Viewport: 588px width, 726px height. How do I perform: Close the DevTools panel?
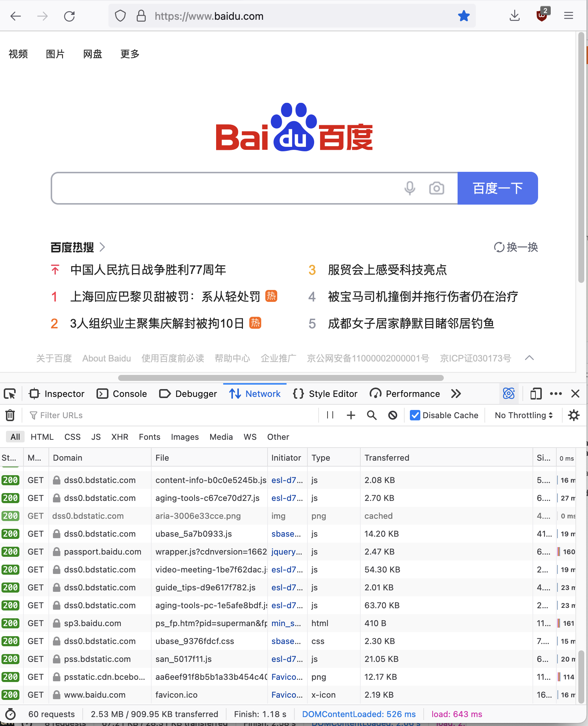[575, 394]
